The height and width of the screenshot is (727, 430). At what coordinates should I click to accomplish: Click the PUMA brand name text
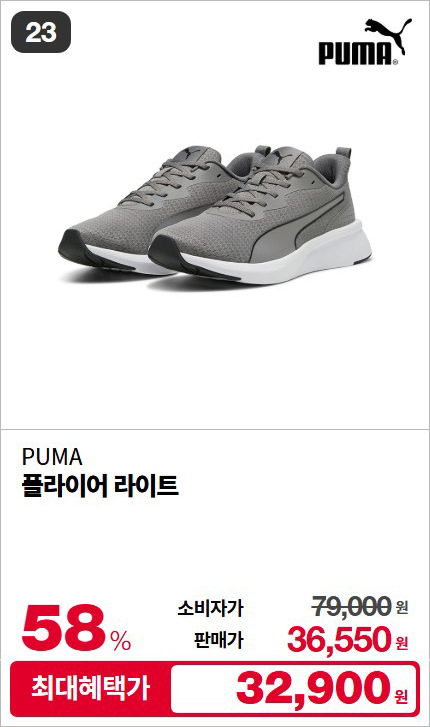coord(52,457)
